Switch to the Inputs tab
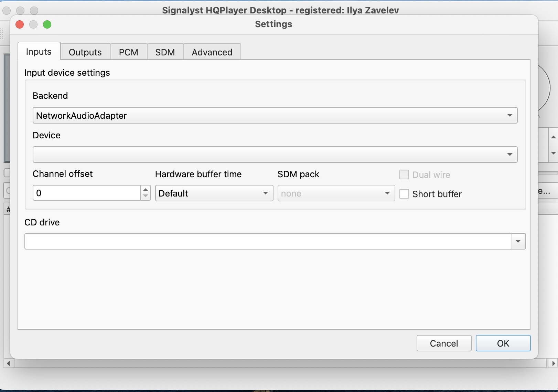Viewport: 558px width, 392px height. tap(39, 52)
